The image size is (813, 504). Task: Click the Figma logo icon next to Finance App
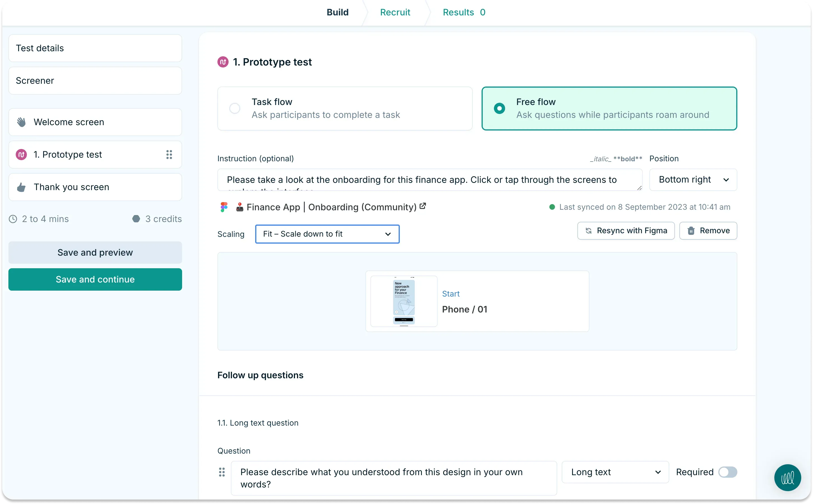click(x=224, y=207)
